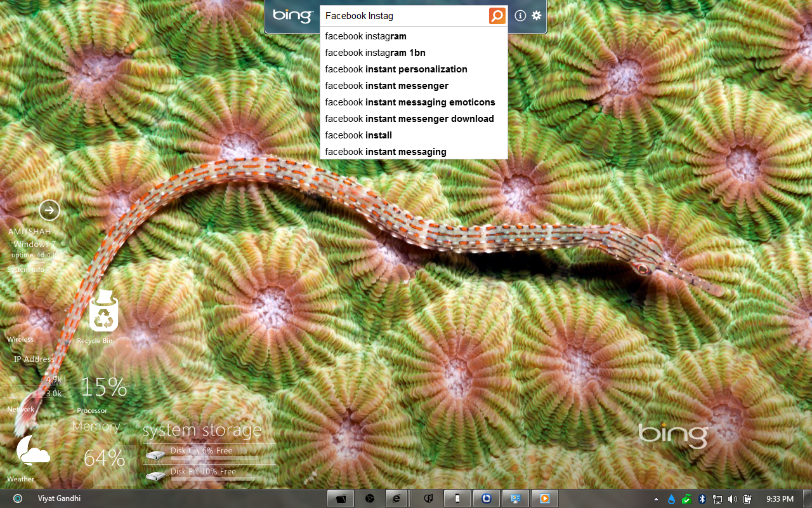Click the orange Bing search magnifier button
This screenshot has height=508, width=812.
click(497, 15)
